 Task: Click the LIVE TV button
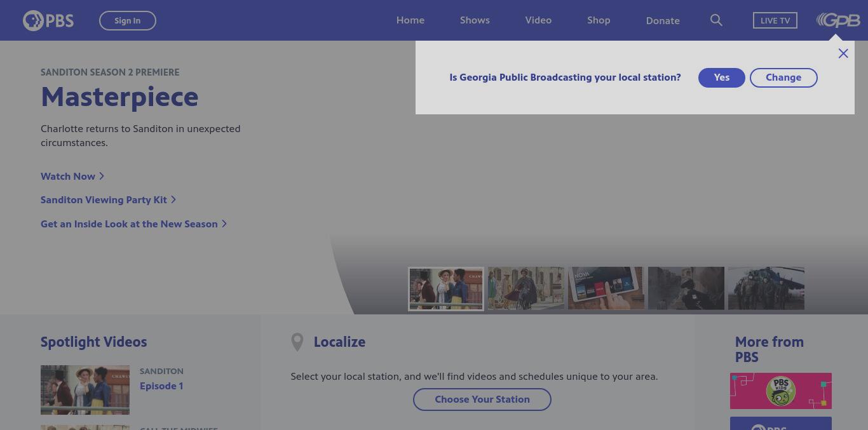tap(775, 20)
